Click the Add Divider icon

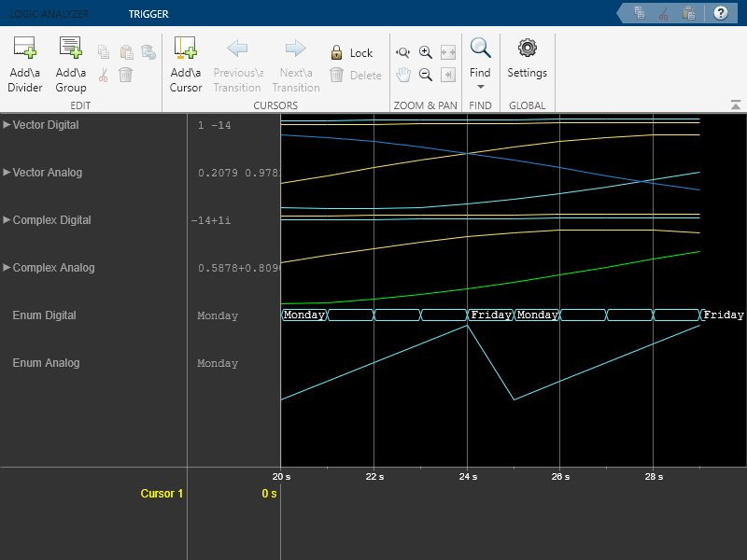[25, 49]
